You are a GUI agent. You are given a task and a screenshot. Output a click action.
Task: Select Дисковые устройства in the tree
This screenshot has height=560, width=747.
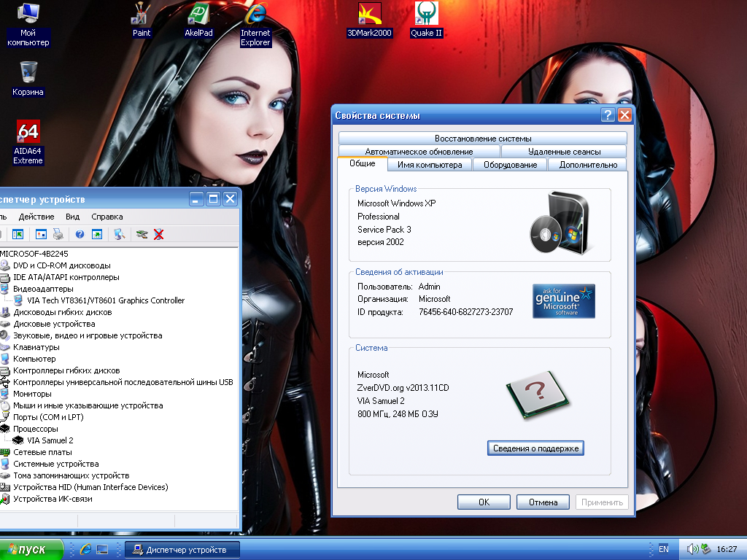click(54, 324)
